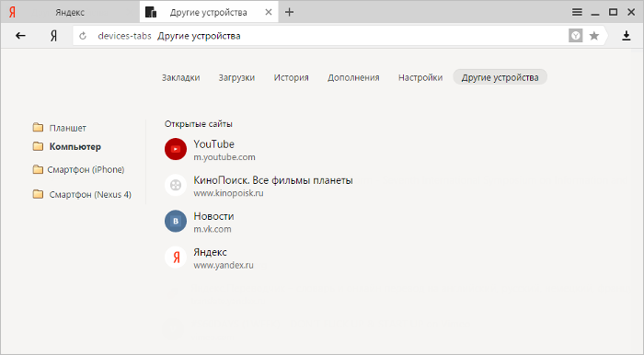This screenshot has height=355, width=644.
Task: Open the Яндекс site link
Action: tap(210, 252)
